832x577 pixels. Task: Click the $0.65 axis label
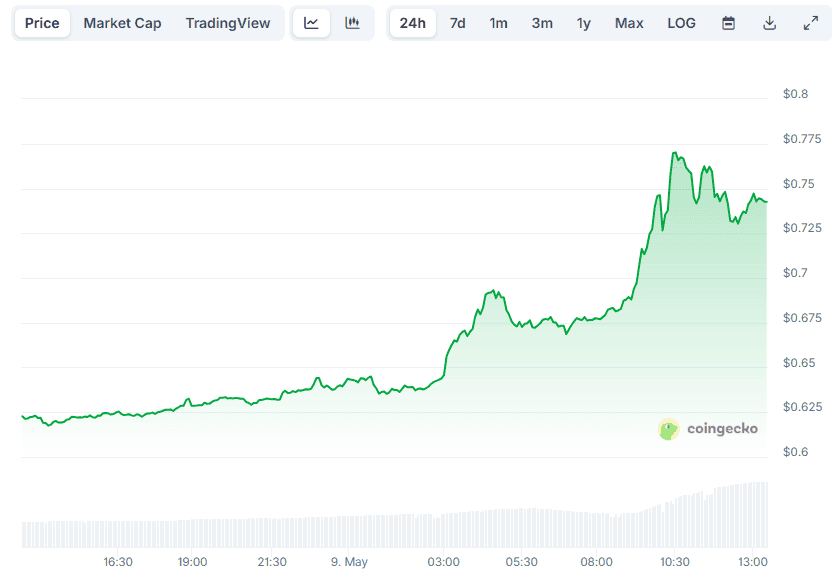pyautogui.click(x=799, y=363)
